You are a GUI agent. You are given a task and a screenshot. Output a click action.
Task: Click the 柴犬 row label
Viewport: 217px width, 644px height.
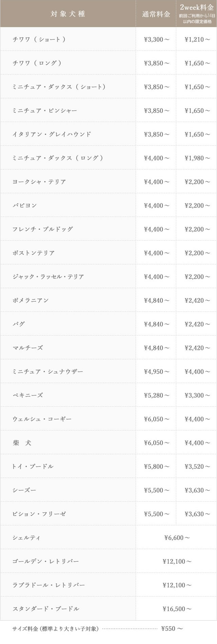click(22, 443)
